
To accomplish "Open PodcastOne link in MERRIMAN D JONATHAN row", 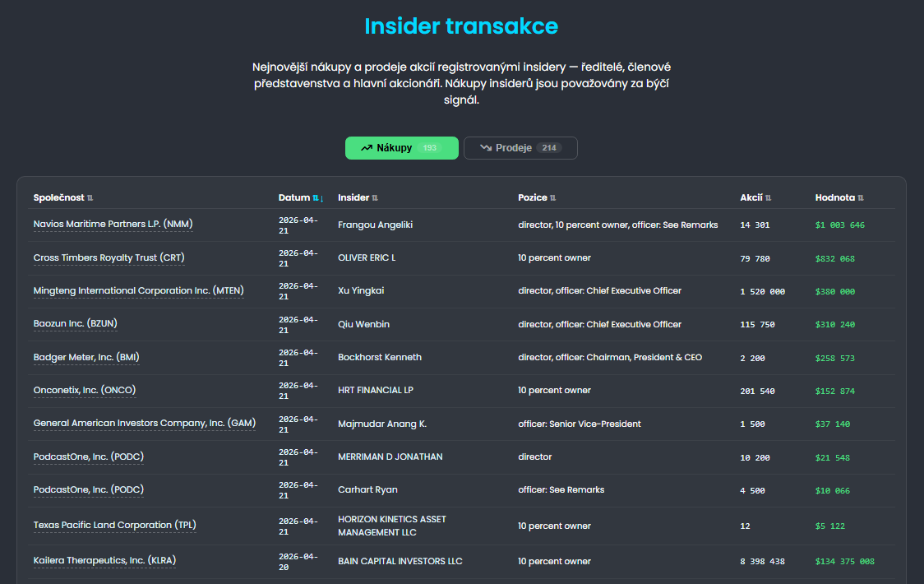I will coord(89,457).
